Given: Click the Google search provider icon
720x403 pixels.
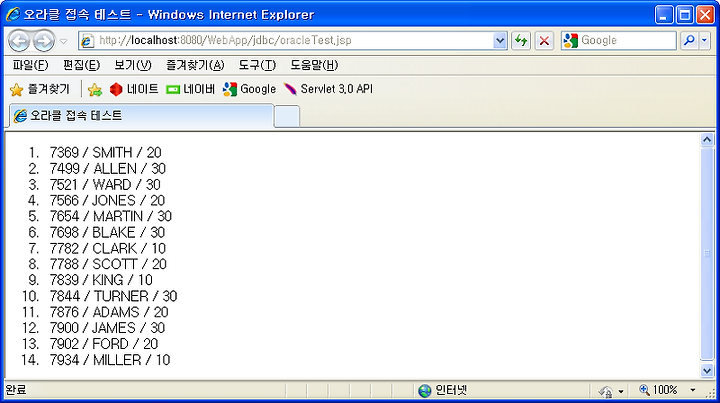Looking at the screenshot, I should pyautogui.click(x=570, y=41).
